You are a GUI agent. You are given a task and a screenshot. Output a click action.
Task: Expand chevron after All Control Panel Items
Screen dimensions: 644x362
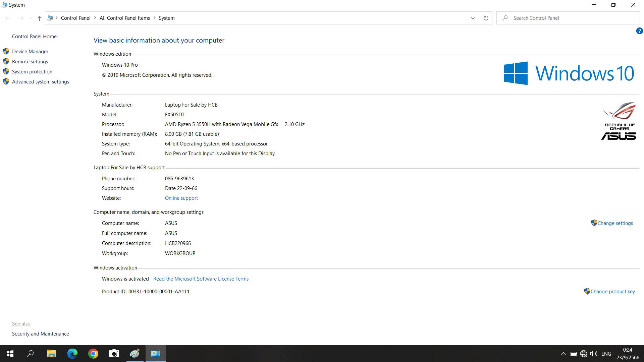coord(155,18)
